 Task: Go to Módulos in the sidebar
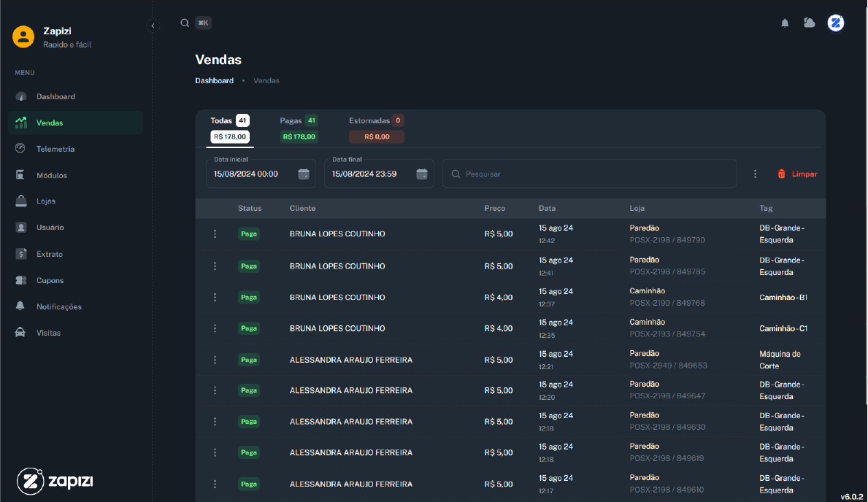(75, 175)
